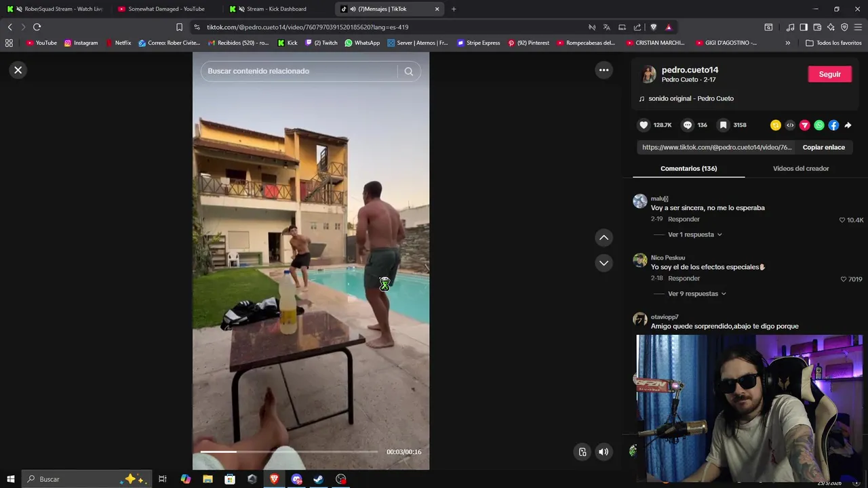868x488 pixels.
Task: Open the Brave Wallet icon
Action: coord(817,27)
